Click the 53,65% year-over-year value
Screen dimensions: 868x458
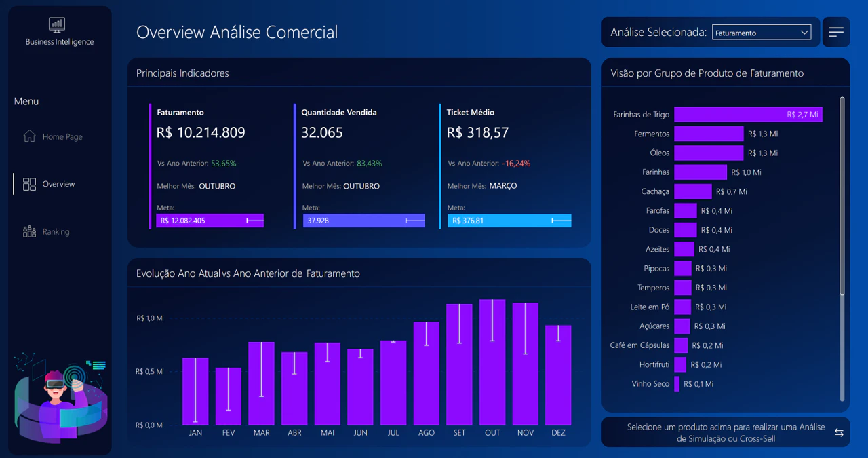click(x=224, y=164)
